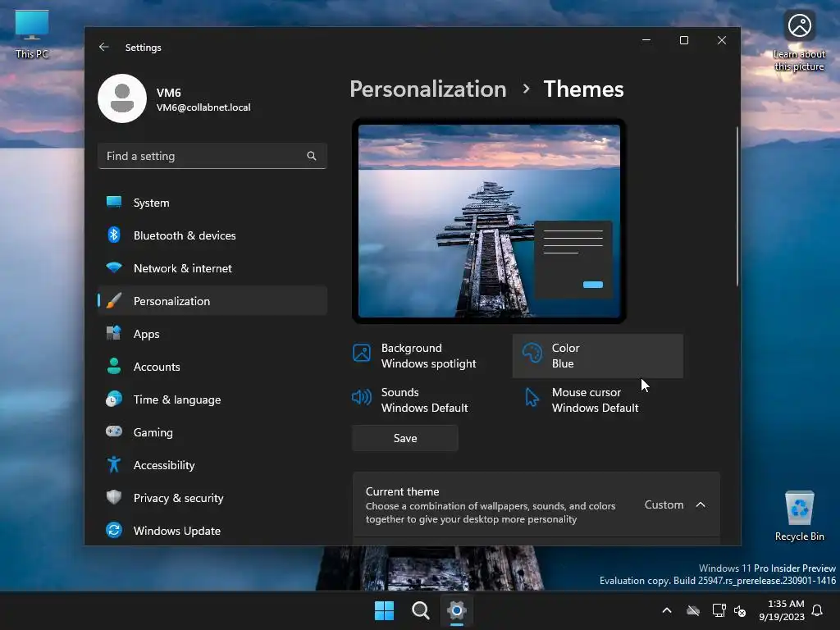The image size is (840, 630).
Task: Click the theme preview image
Action: coord(489,221)
